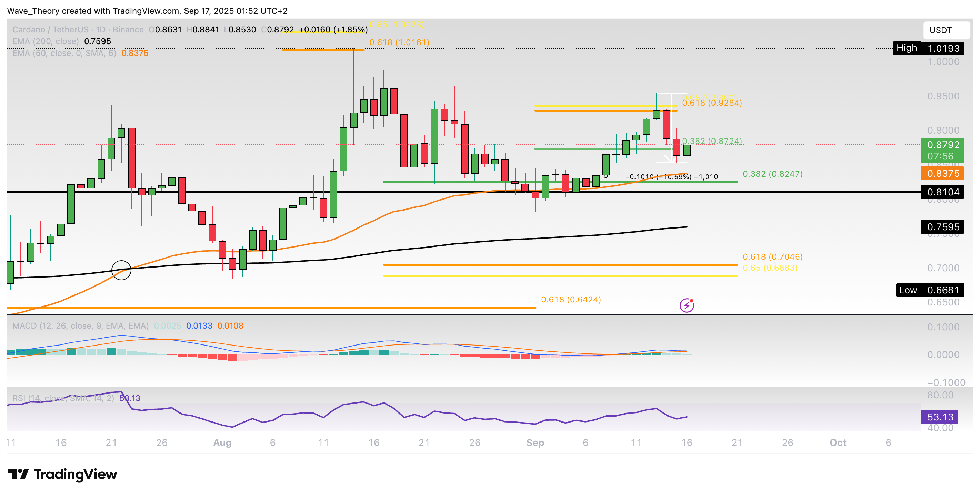Image resolution: width=980 pixels, height=495 pixels.
Task: Toggle the USDT currency unit button
Action: coord(947,30)
